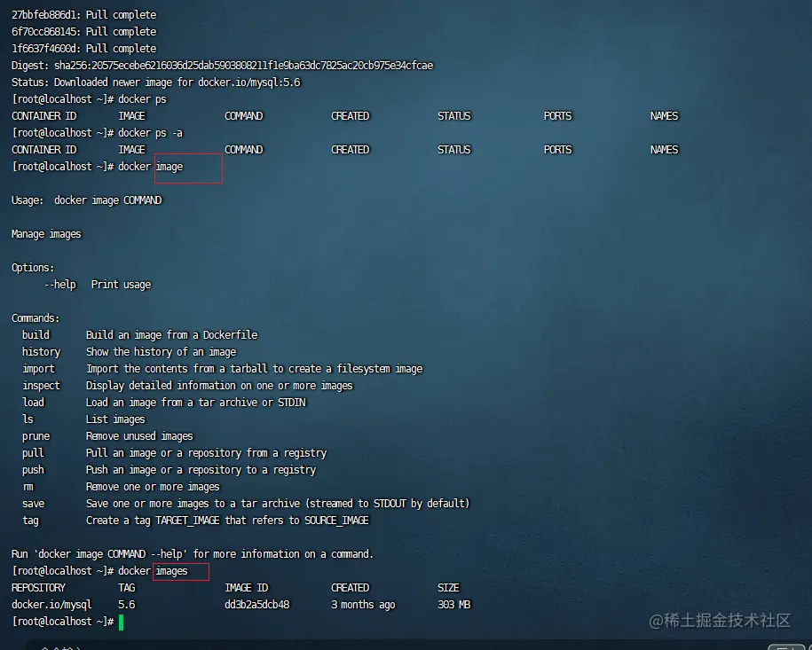
Task: Click the 'save' command name
Action: [33, 504]
